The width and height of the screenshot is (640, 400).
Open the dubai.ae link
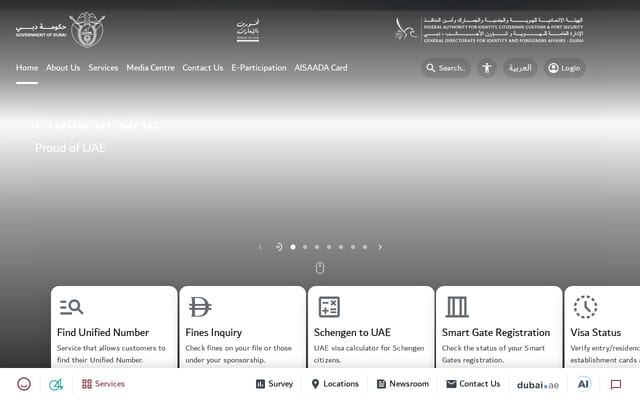point(538,385)
